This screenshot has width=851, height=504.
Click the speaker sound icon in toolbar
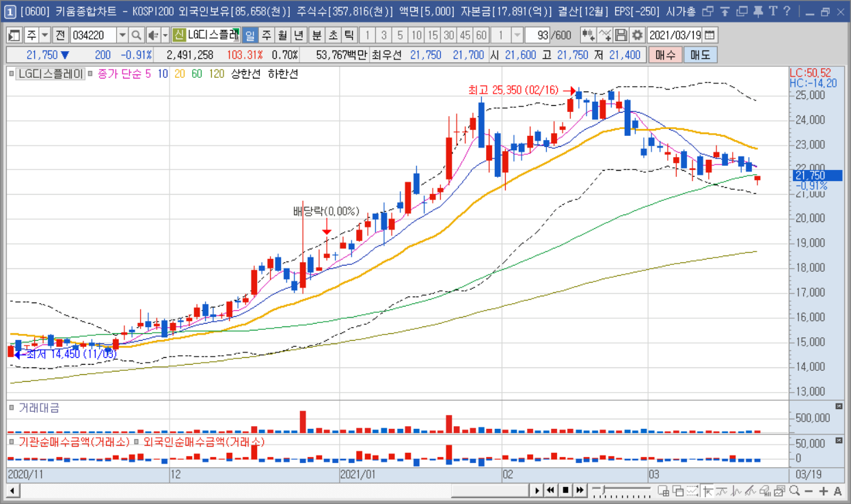153,36
